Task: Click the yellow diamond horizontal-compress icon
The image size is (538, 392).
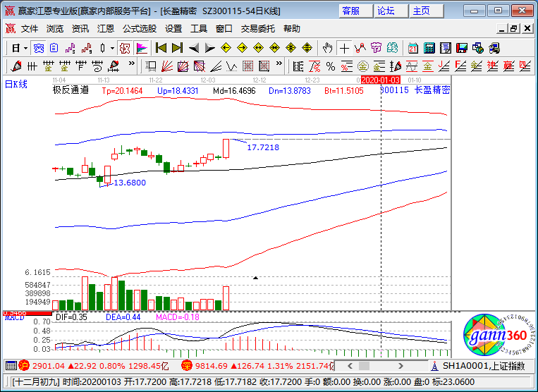Action: click(274, 48)
